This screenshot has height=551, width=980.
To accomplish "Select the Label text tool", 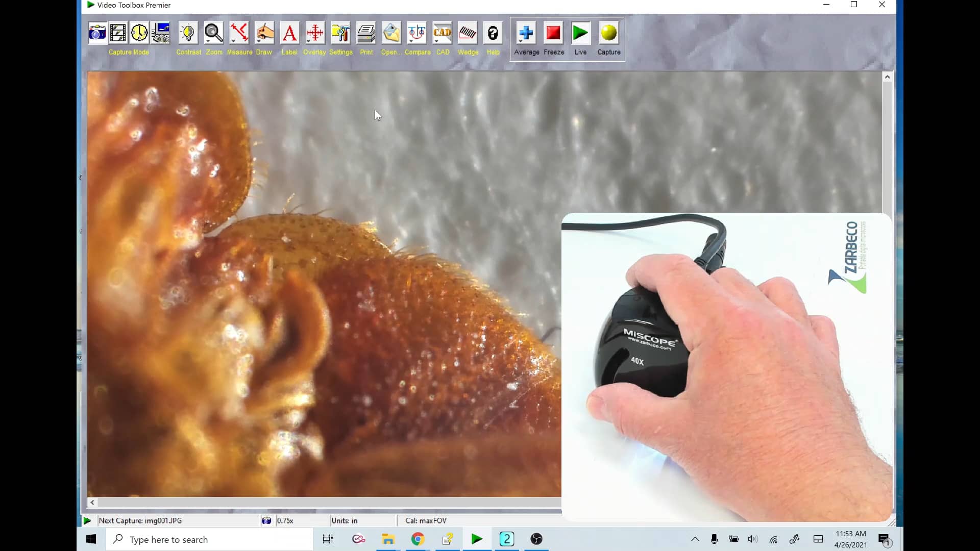I will [x=290, y=33].
